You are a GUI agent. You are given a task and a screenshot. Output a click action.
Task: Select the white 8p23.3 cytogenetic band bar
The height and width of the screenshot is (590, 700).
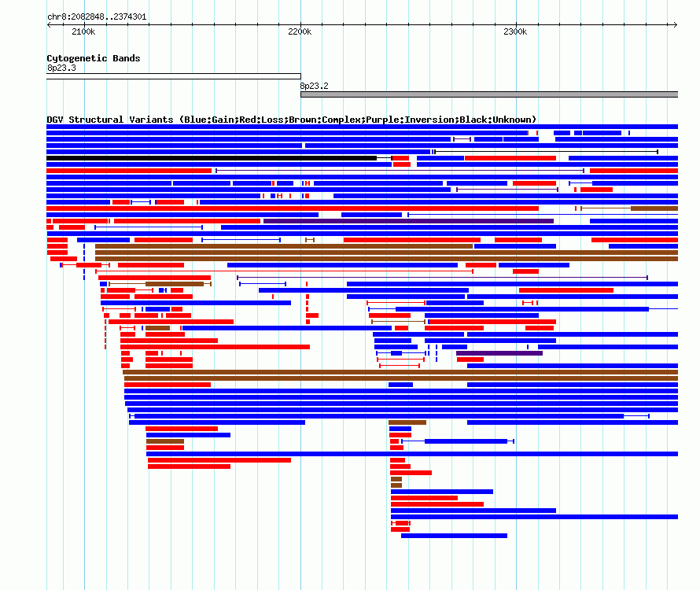[x=174, y=76]
